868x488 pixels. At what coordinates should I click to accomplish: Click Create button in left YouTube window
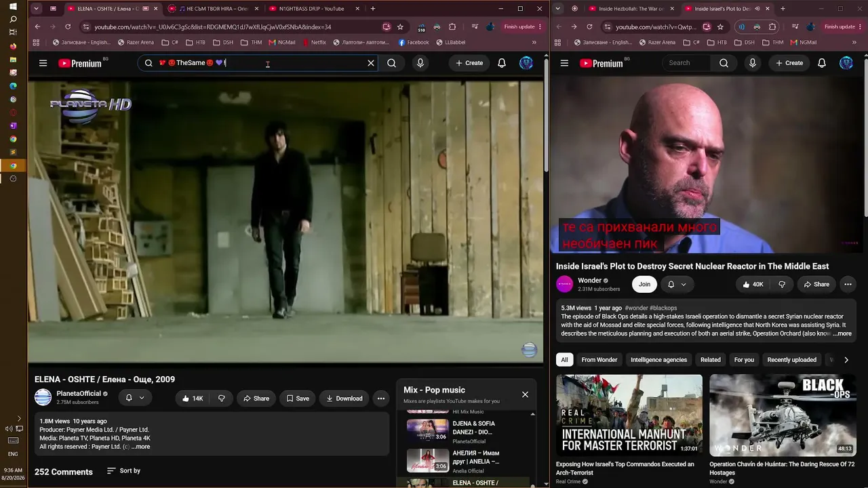[x=469, y=63]
